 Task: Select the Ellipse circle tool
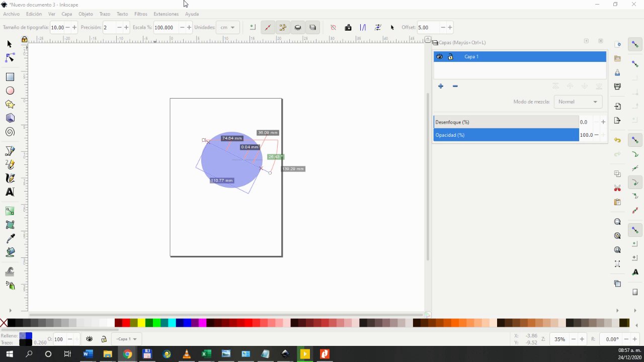(x=10, y=91)
